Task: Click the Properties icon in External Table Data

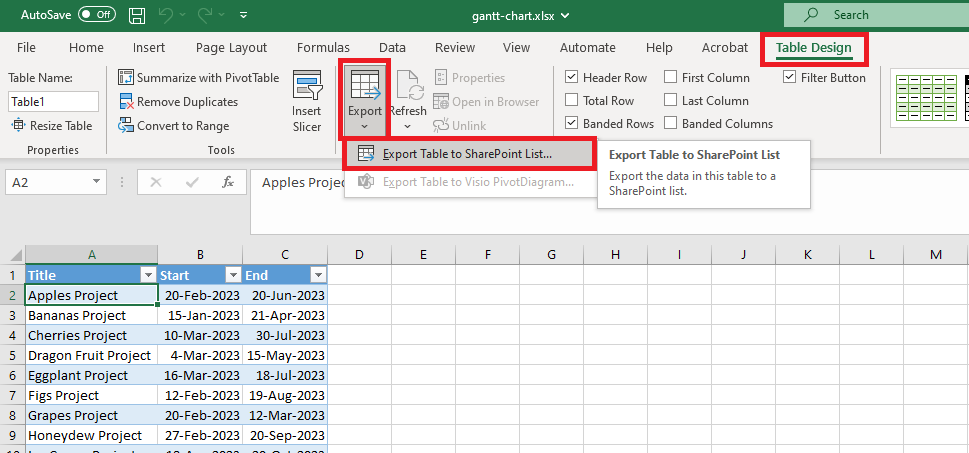Action: click(x=441, y=78)
